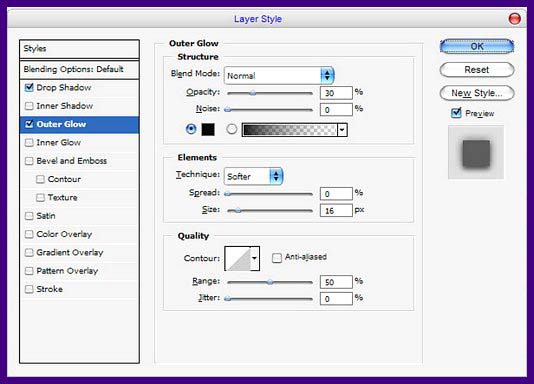The width and height of the screenshot is (534, 384).
Task: Enable the Contour sub-option checkbox
Action: point(40,179)
